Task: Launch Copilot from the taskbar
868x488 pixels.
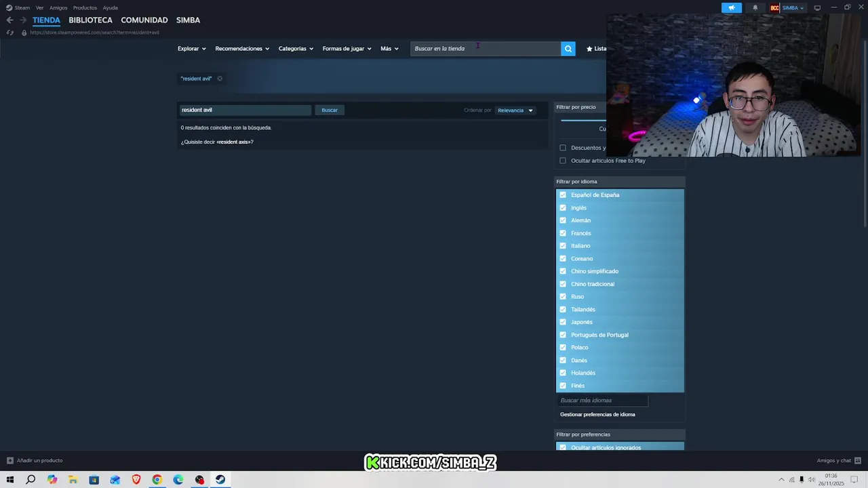Action: click(x=52, y=480)
